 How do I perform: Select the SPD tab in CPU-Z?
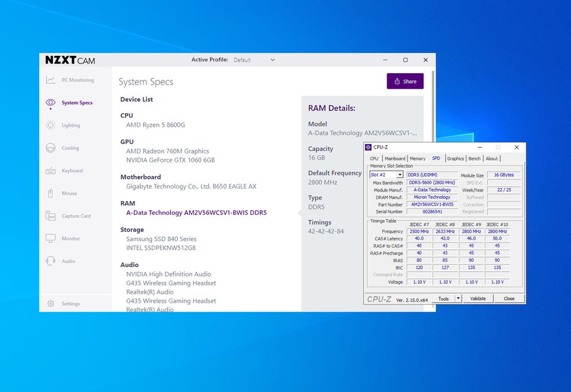point(436,158)
